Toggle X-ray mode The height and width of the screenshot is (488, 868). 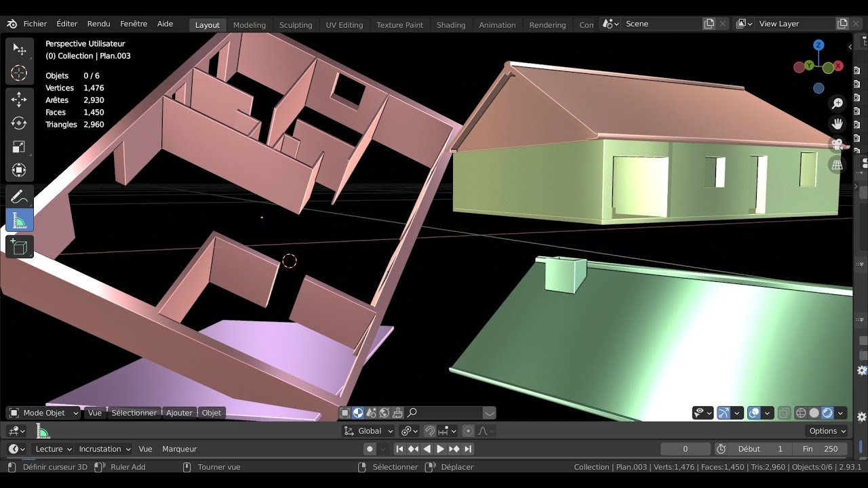(x=784, y=413)
